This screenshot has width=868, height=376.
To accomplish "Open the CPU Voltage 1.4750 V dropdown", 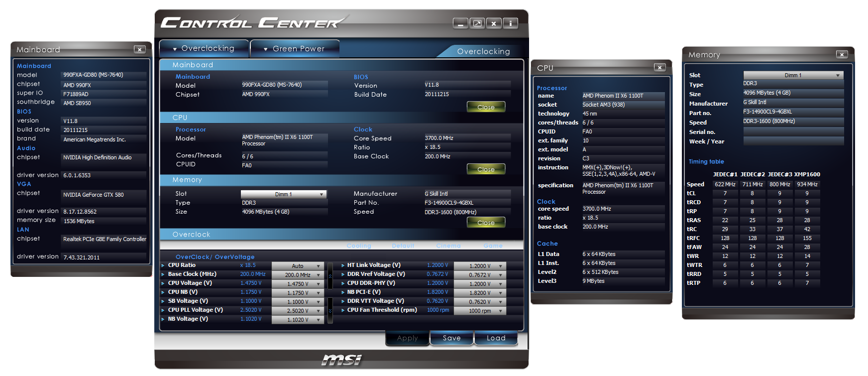I will tap(298, 284).
